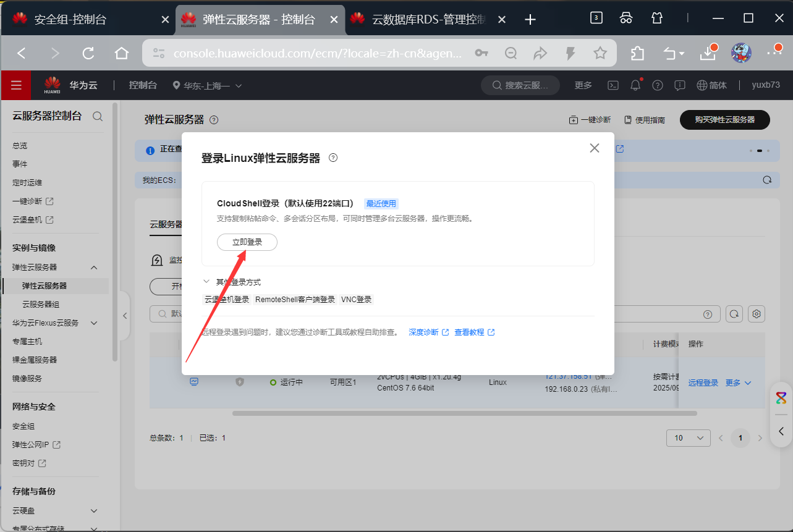The image size is (793, 532).
Task: Open 总览 in sidebar
Action: [x=20, y=146]
